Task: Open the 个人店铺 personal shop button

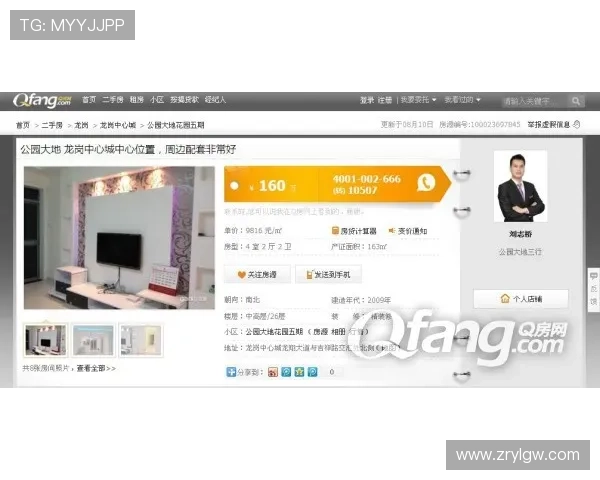Action: (521, 299)
